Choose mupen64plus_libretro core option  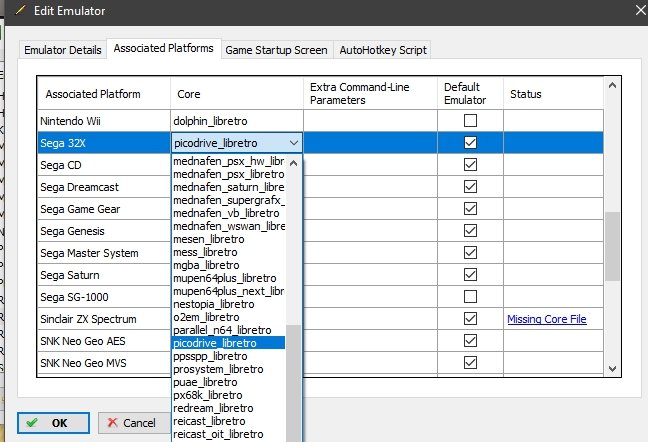click(x=229, y=278)
